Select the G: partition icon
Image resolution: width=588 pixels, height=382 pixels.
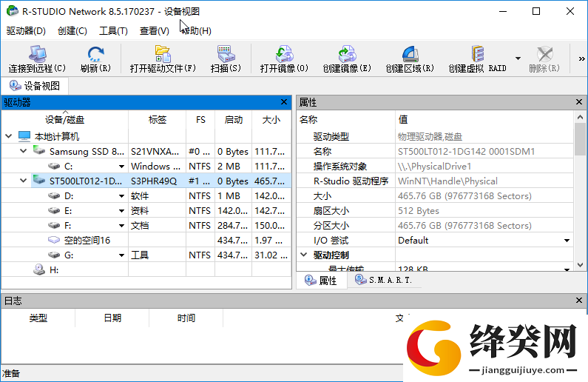coord(54,255)
